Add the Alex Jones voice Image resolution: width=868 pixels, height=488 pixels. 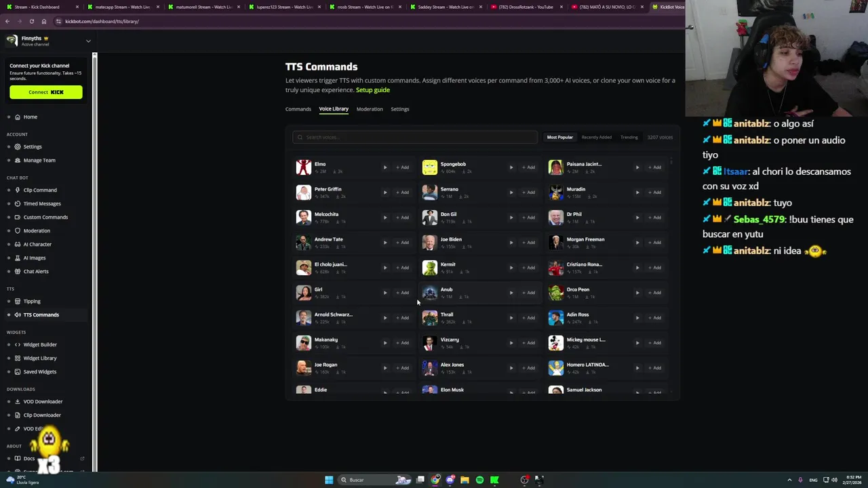point(528,368)
